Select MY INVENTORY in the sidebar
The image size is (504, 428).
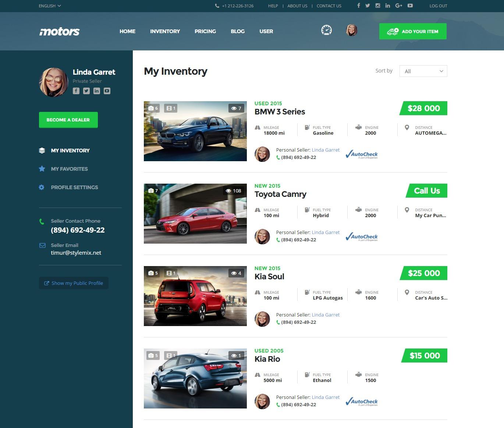pyautogui.click(x=64, y=151)
